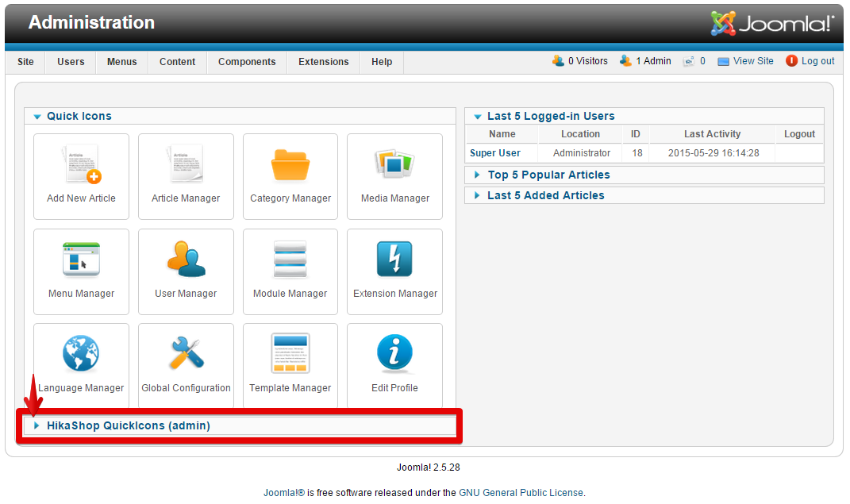Click the 2015-05-29 16:14:28 activity cell
Viewport: 850px width, 504px height.
[x=713, y=153]
